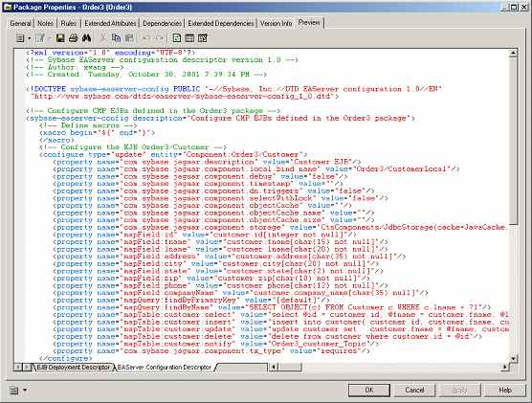532x403 pixels.
Task: Click the mapQuery:findByName property line
Action: tap(272, 307)
